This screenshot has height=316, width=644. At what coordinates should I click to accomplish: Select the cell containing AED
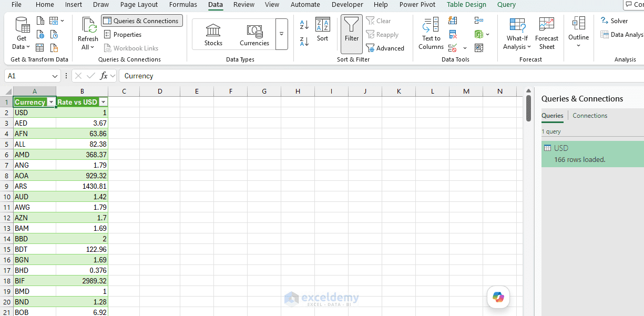34,123
